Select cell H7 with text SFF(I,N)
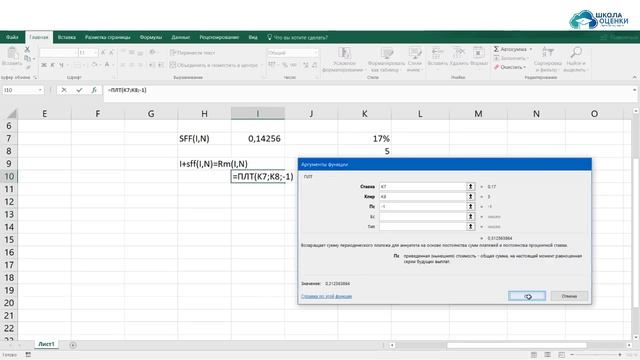This screenshot has height=360, width=640. click(x=204, y=138)
